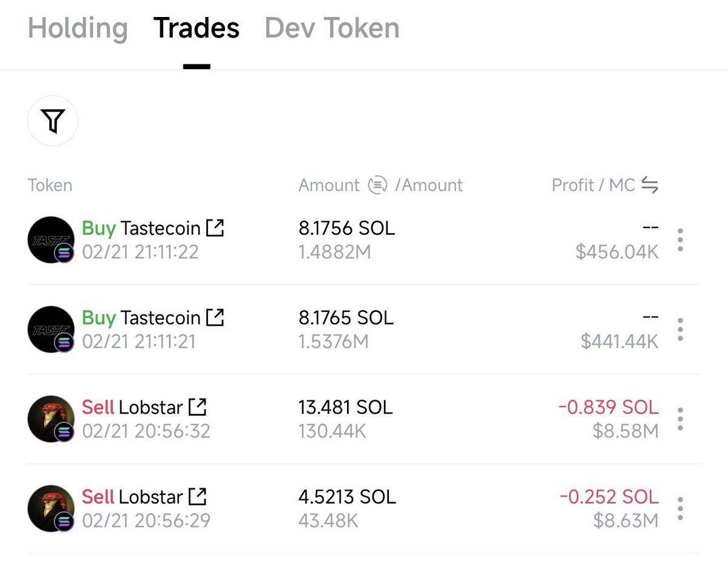Open more options for 4.5213 SOL trade
Viewport: 728px width, 563px height.
point(680,508)
